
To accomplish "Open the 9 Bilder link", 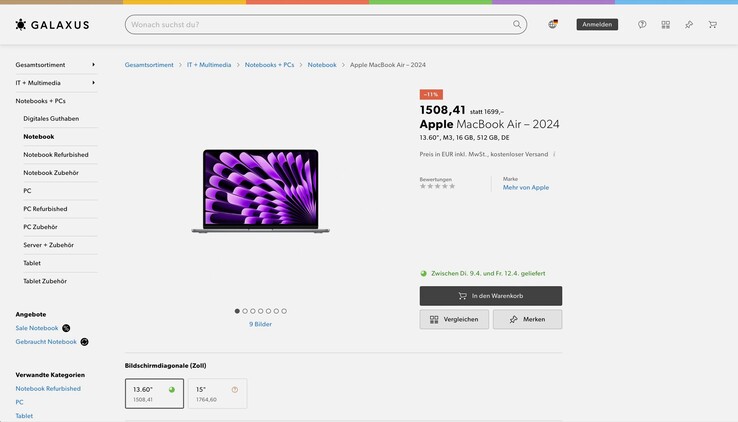I will tap(260, 324).
